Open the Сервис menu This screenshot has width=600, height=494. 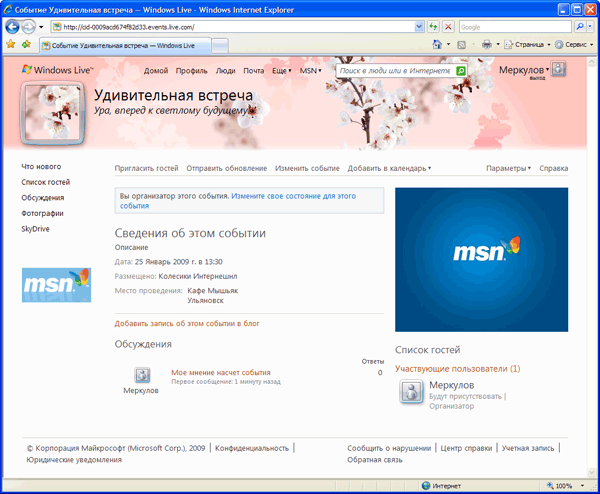pyautogui.click(x=574, y=45)
